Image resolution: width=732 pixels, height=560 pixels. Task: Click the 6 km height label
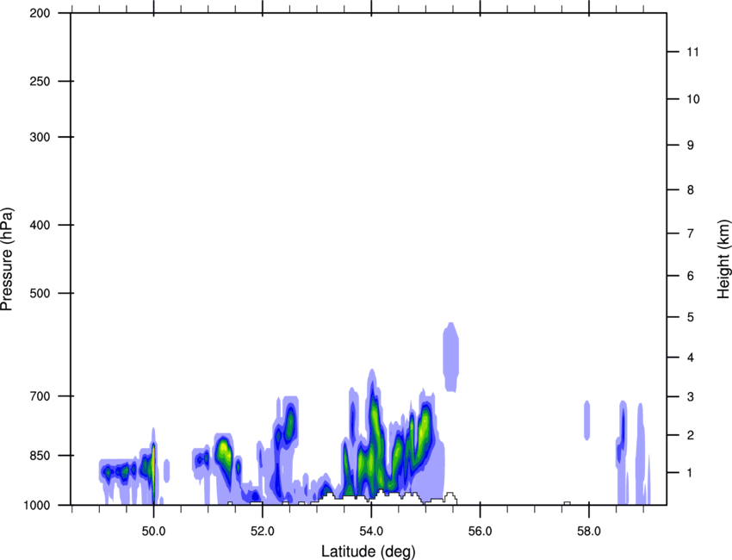pos(691,276)
